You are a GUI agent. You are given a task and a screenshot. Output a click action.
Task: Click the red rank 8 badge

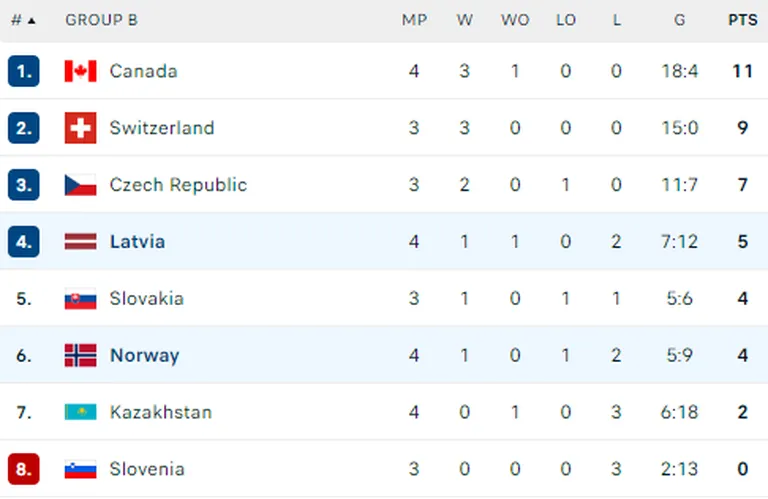pyautogui.click(x=24, y=469)
